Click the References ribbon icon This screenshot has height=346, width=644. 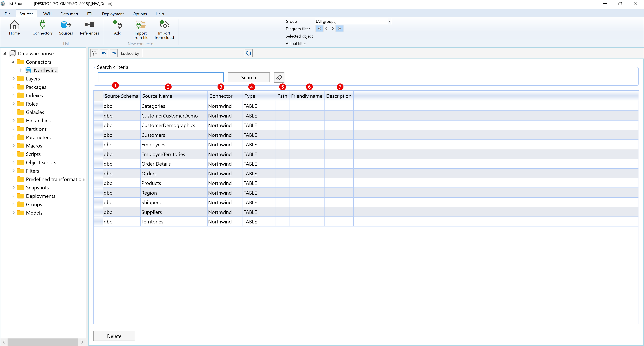(x=89, y=28)
